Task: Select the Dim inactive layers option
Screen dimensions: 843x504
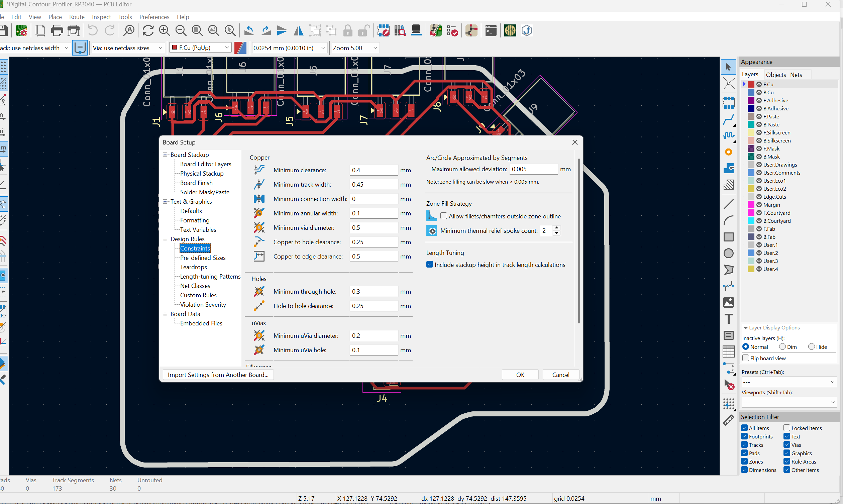Action: pos(782,347)
